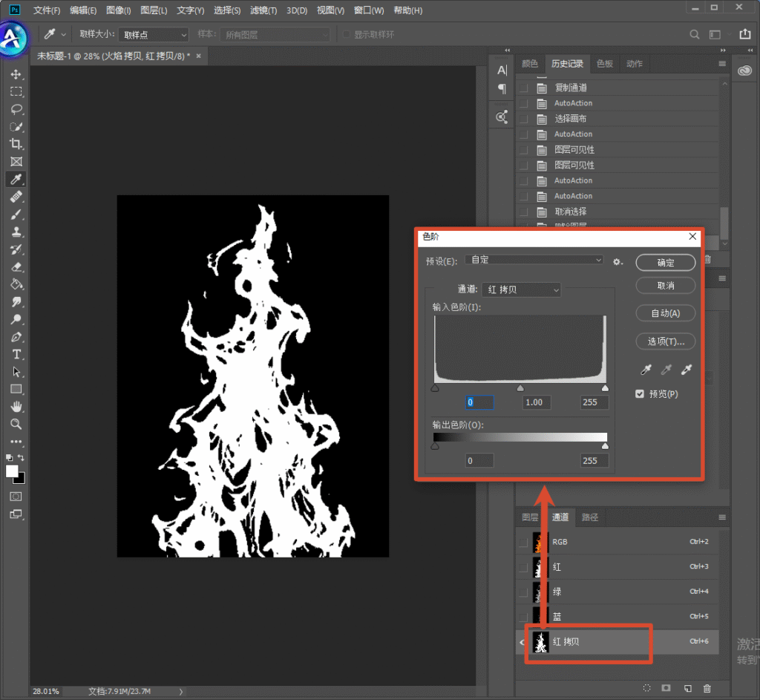The width and height of the screenshot is (760, 700).
Task: Click 取消 button in Levels dialog
Action: point(666,286)
